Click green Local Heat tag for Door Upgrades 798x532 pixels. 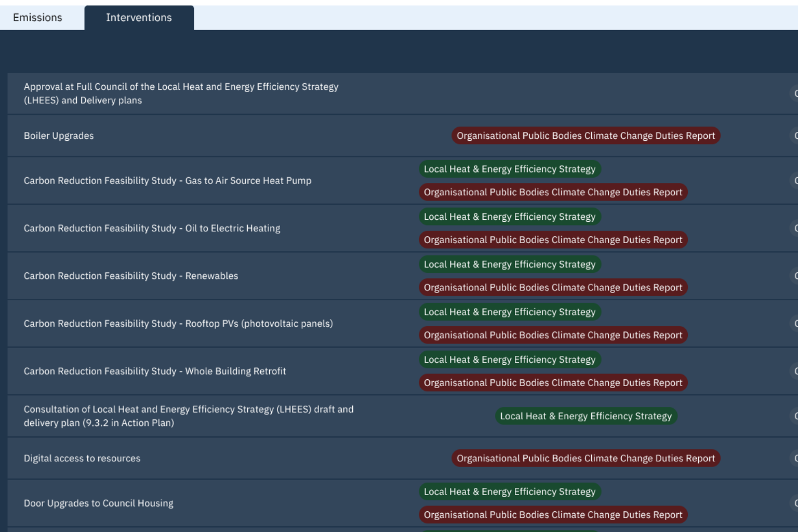click(509, 491)
